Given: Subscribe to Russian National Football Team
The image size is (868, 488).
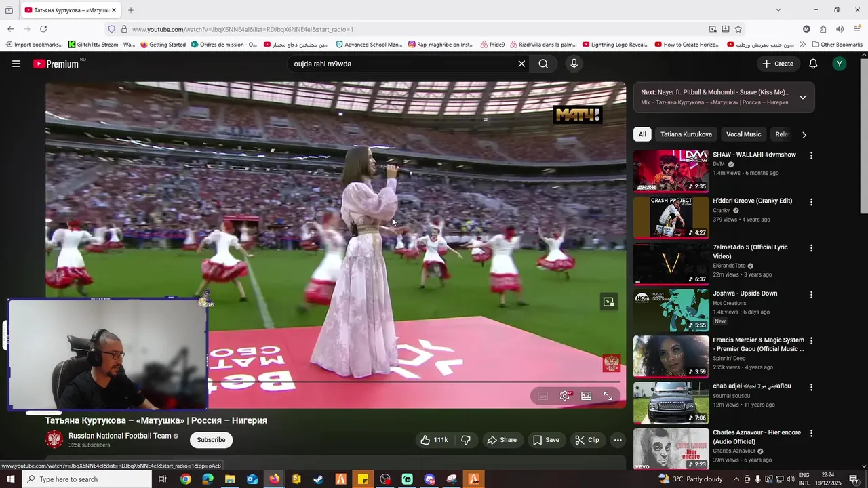Looking at the screenshot, I should [x=211, y=440].
